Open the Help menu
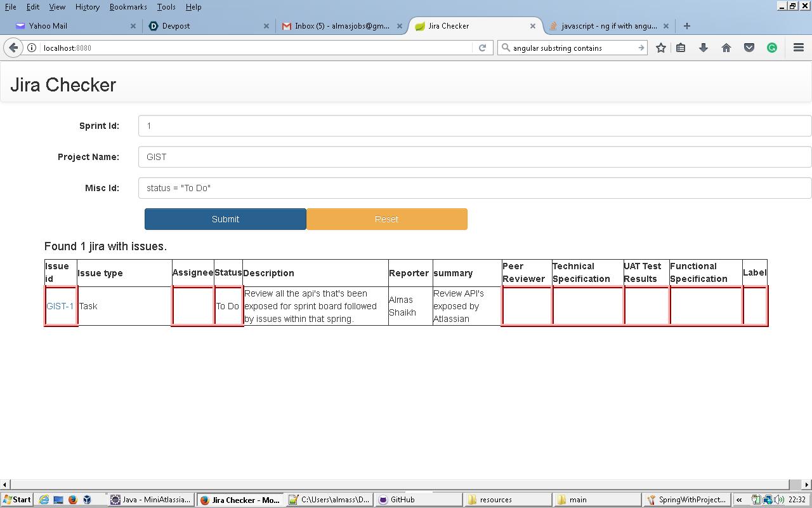Image resolution: width=812 pixels, height=508 pixels. 193,6
